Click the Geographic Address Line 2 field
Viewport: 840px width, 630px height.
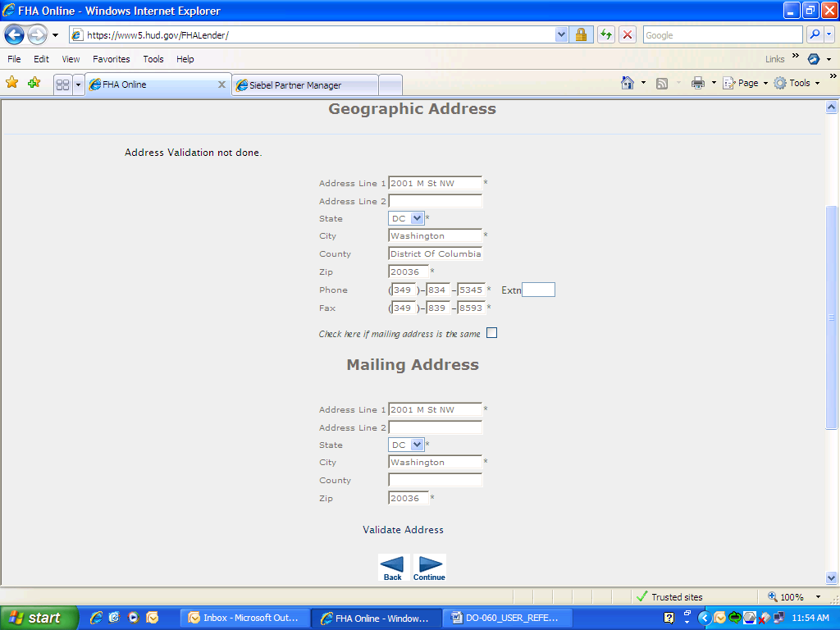pyautogui.click(x=435, y=201)
